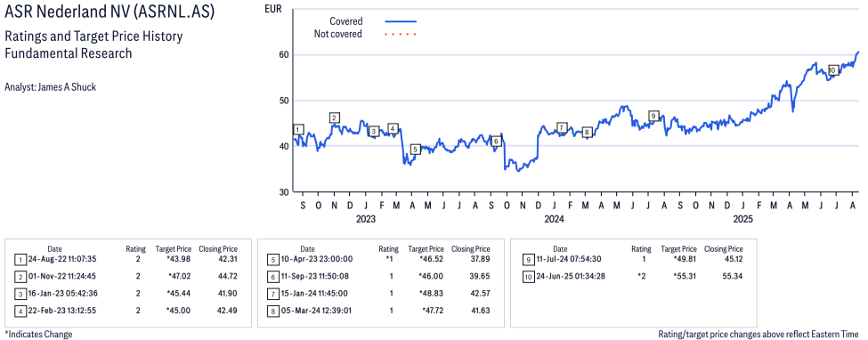This screenshot has height=340, width=868.
Task: Click chart marker 9 on the chart
Action: 654,115
